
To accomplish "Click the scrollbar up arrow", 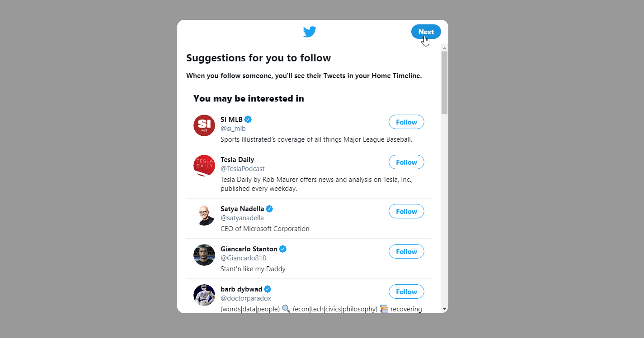I will point(445,47).
